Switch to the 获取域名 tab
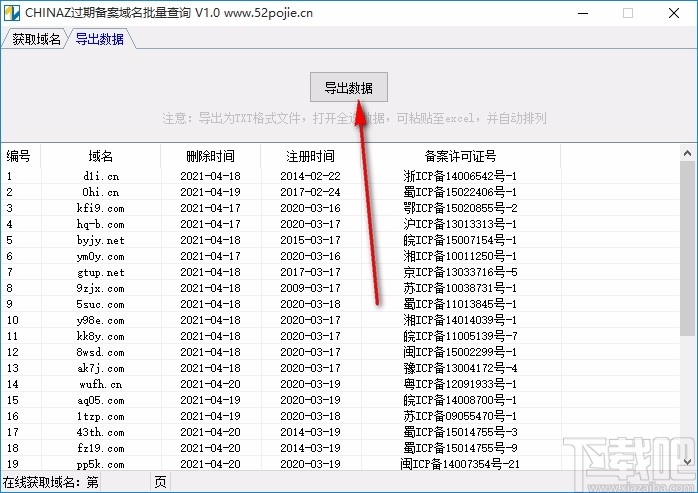Screen dimensions: 698x493 36,39
